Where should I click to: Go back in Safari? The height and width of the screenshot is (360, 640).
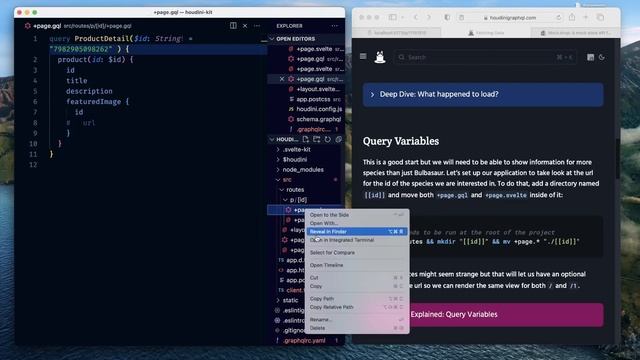[416, 17]
